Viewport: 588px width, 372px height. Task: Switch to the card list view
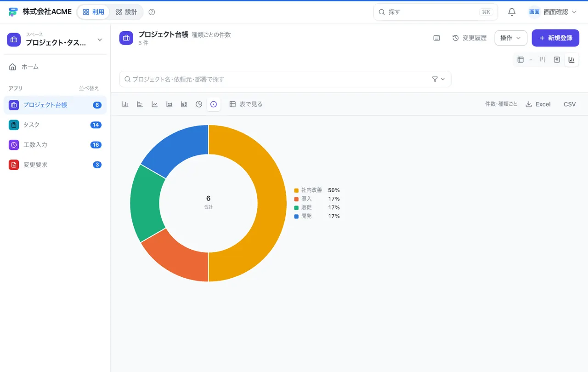[x=557, y=60]
